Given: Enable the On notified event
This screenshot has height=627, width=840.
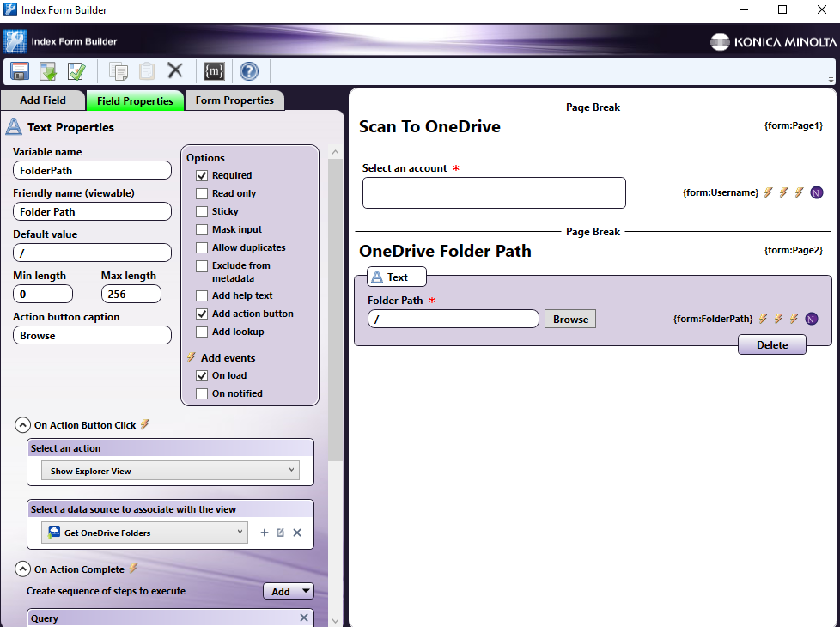Looking at the screenshot, I should (202, 394).
